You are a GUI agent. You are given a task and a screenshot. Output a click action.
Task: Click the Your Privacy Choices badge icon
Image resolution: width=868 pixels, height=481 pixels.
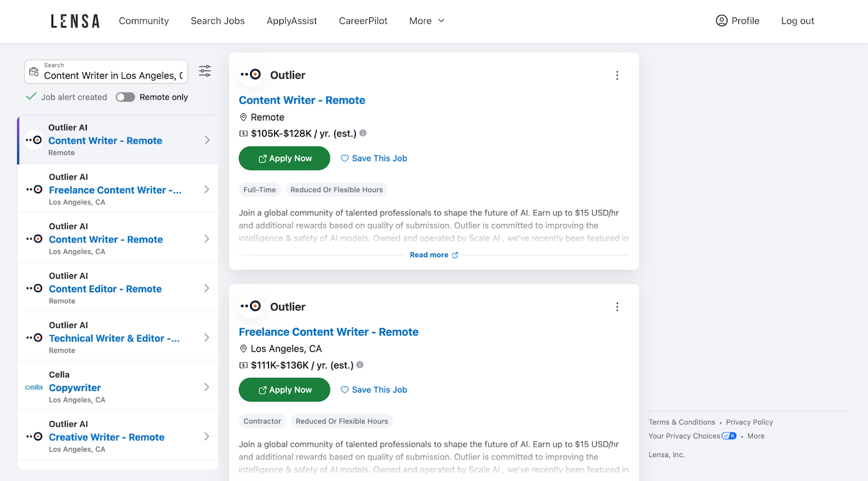(729, 436)
